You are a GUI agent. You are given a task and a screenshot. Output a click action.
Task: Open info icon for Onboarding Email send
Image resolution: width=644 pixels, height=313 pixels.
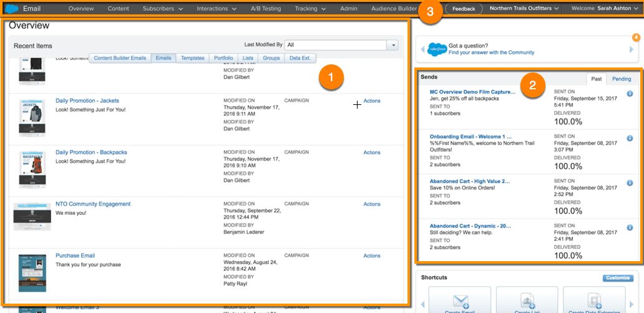[630, 138]
